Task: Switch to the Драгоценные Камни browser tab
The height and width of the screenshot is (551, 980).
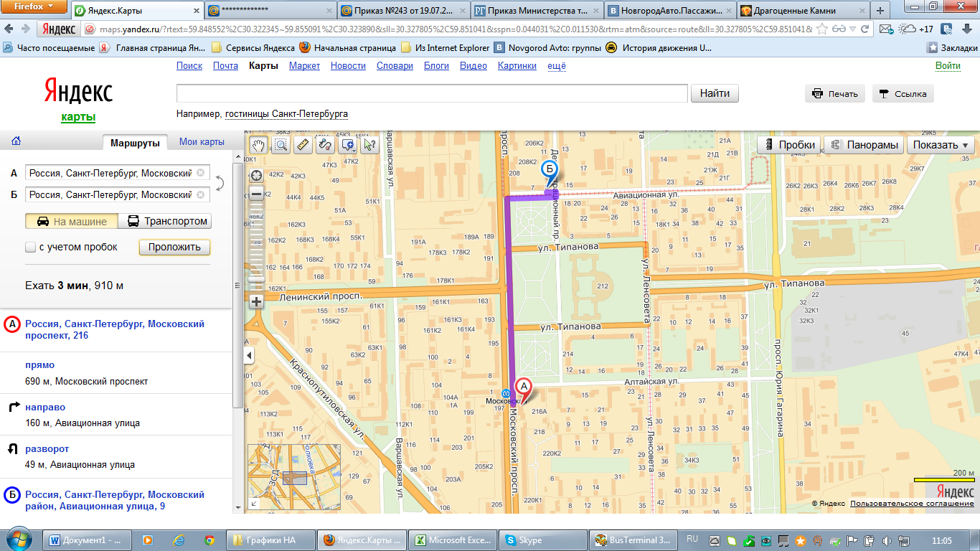Action: pos(801,10)
